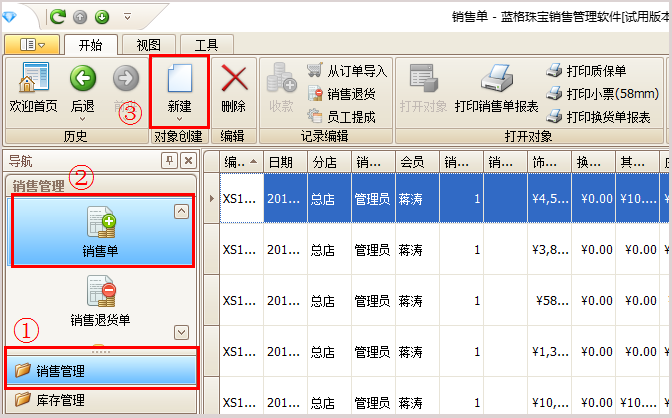This screenshot has width=672, height=418.
Task: Sort by the 换... column header
Action: point(593,162)
